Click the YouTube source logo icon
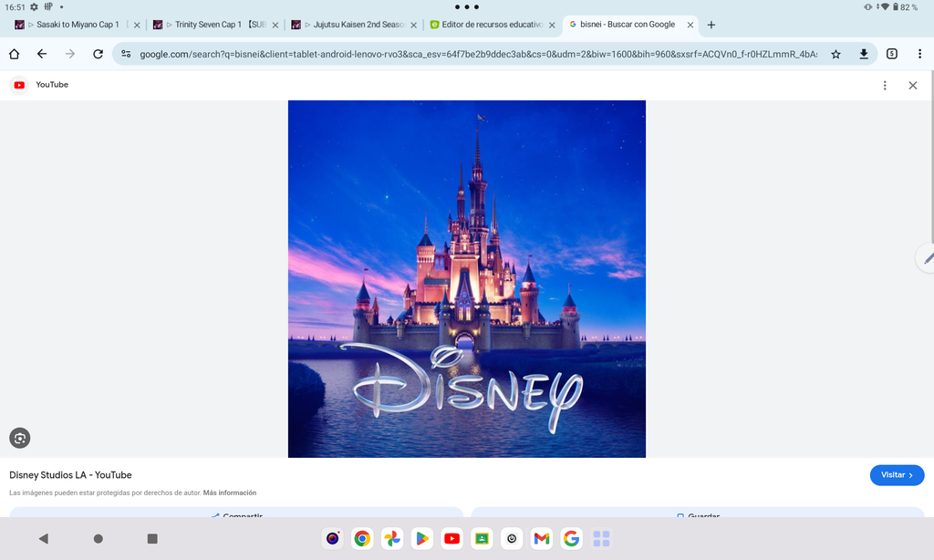 (x=19, y=85)
